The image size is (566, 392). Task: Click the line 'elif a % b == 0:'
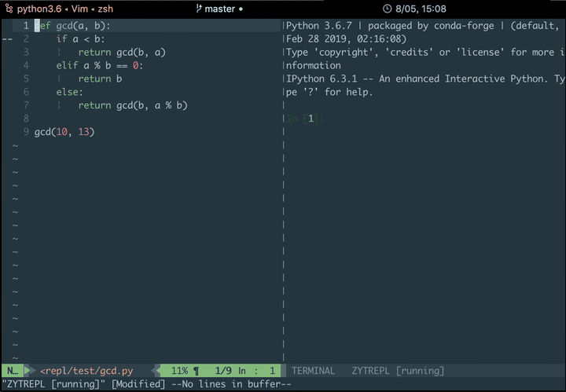(100, 66)
